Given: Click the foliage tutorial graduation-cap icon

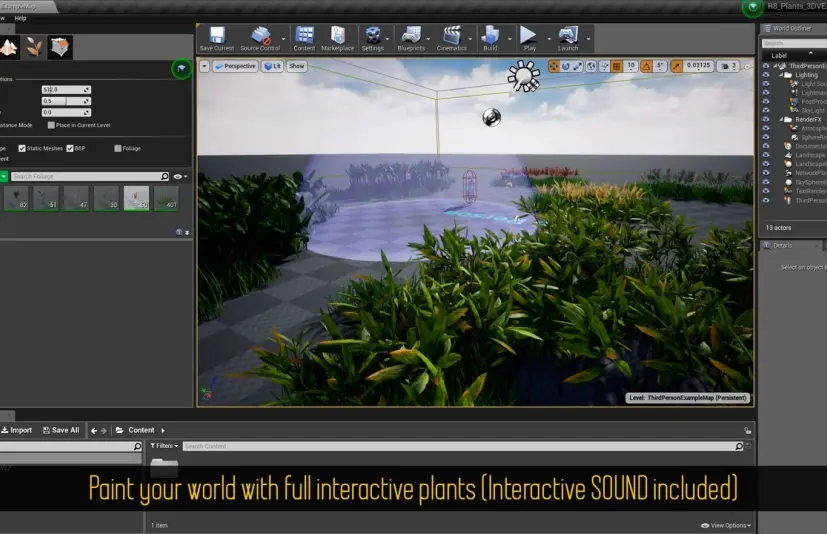Looking at the screenshot, I should (x=181, y=69).
